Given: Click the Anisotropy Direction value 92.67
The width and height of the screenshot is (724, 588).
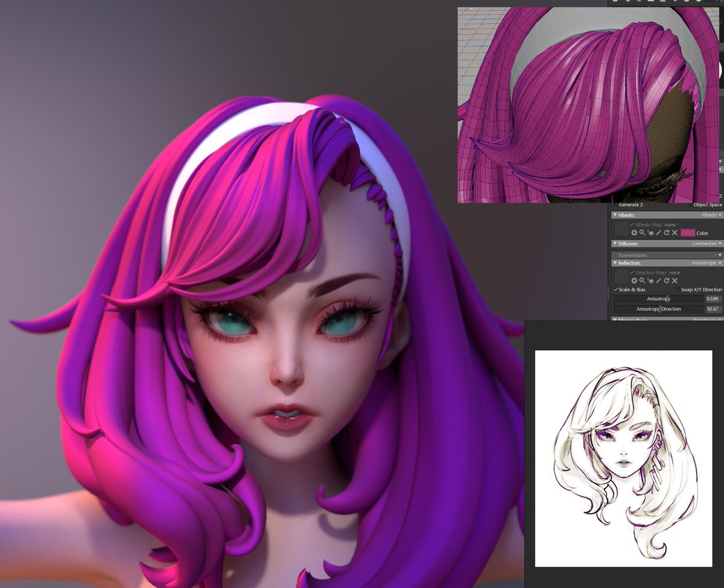Looking at the screenshot, I should click(714, 309).
